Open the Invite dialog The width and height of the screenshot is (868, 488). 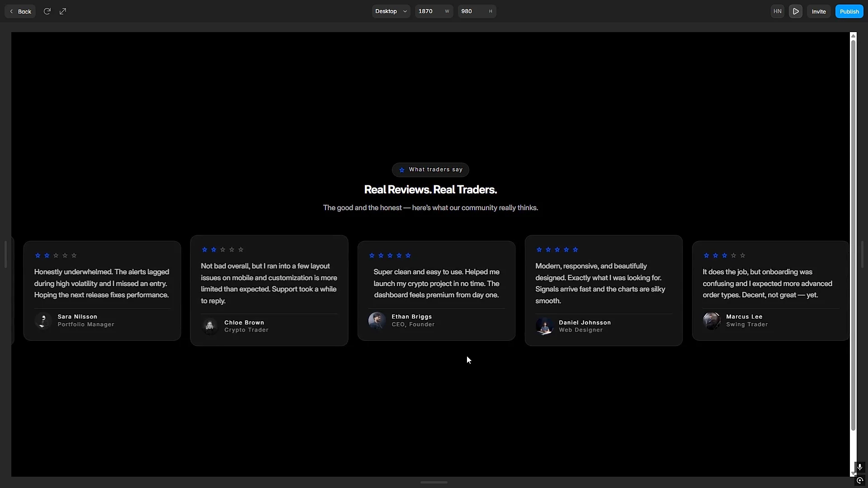tap(819, 11)
